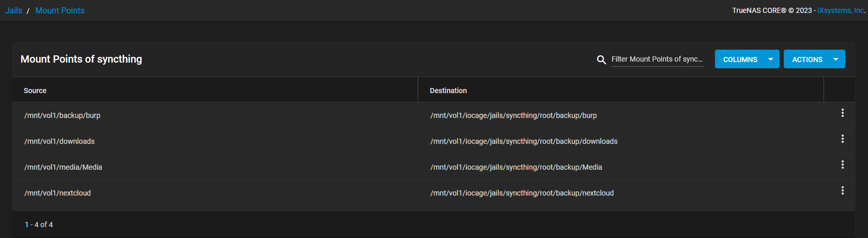Screen dimensions: 868x238
Task: Go to Jails breadcrumb link
Action: (13, 10)
